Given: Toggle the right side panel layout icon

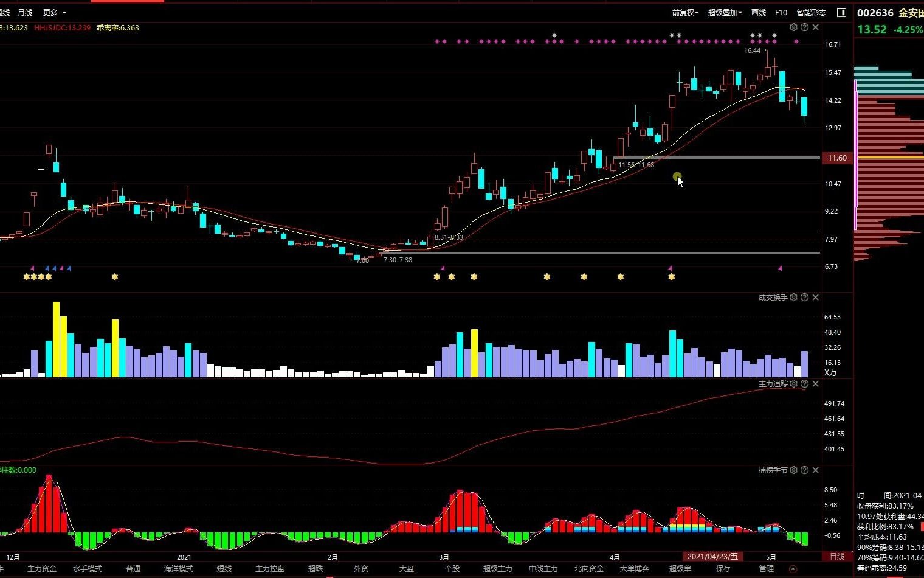Looking at the screenshot, I should [842, 12].
